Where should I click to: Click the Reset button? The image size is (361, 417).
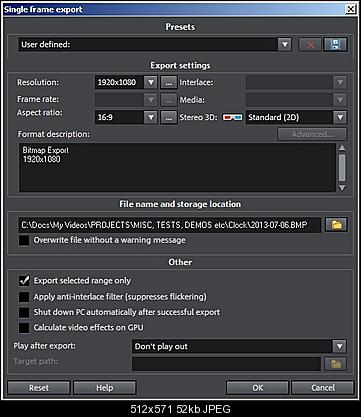39,388
